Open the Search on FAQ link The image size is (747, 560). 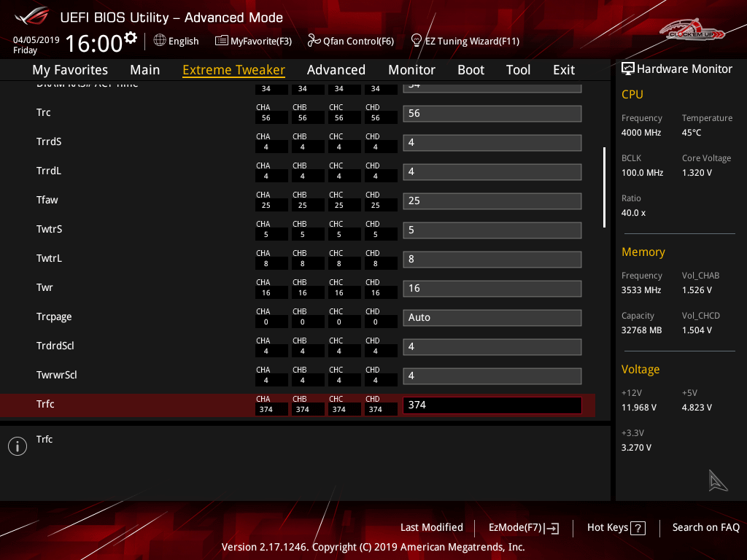tap(705, 527)
